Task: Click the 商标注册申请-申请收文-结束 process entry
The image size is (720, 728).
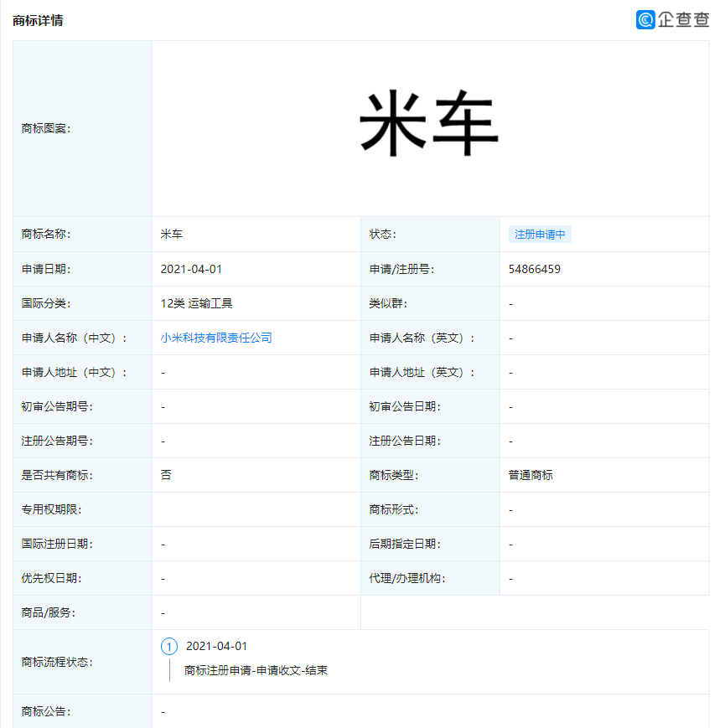Action: point(256,670)
